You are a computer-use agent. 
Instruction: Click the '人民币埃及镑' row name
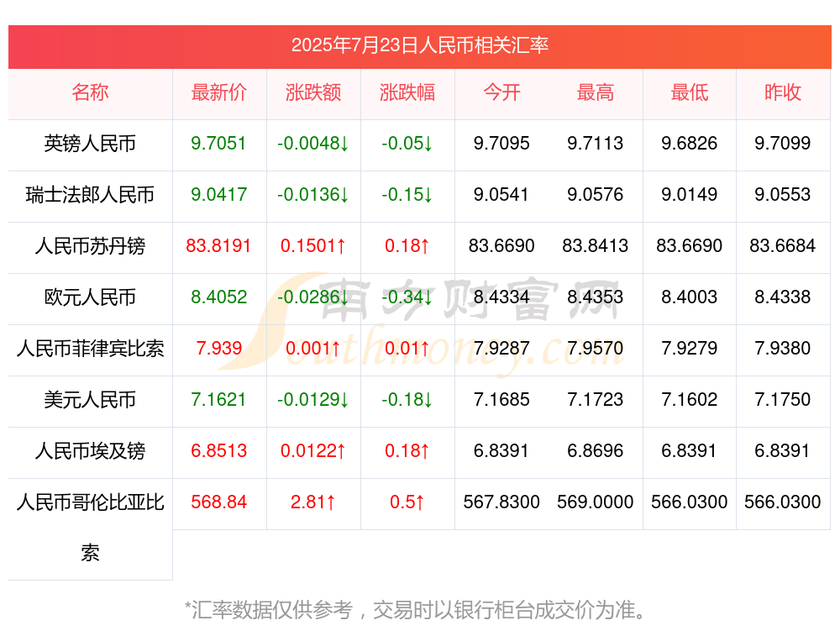tap(90, 450)
